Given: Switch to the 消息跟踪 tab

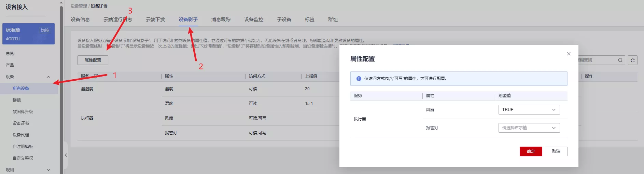Looking at the screenshot, I should pyautogui.click(x=221, y=19).
